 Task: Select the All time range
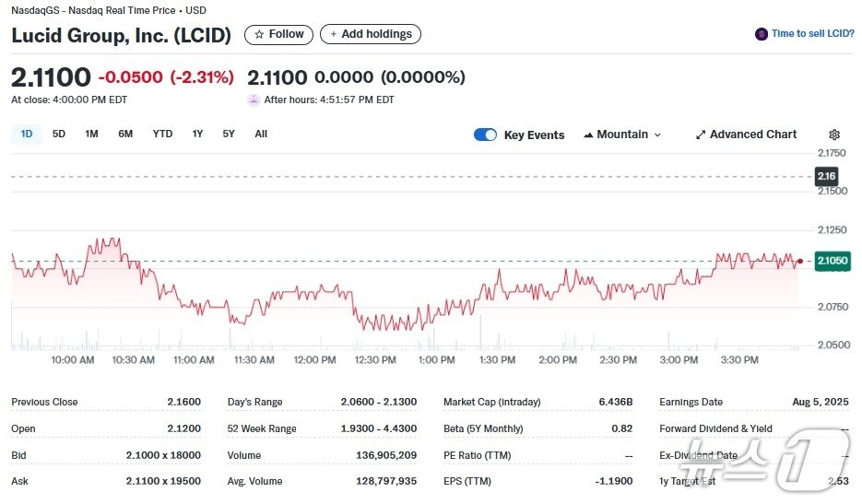click(x=261, y=134)
